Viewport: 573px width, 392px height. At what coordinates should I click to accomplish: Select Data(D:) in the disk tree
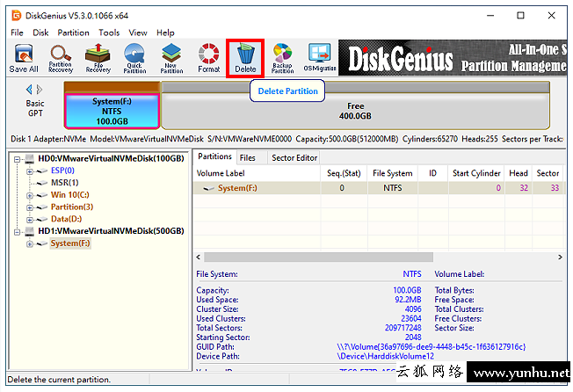tap(66, 219)
